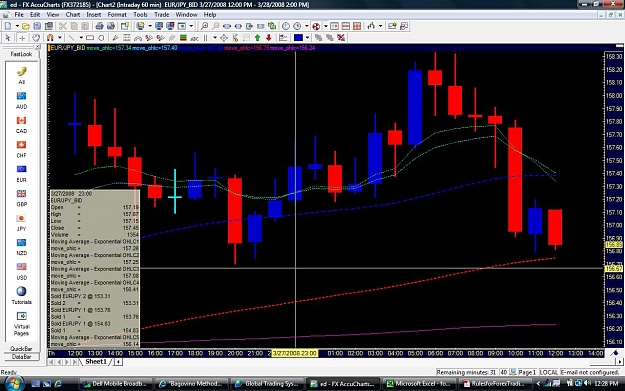Click the Zoom In magnifier icon

pos(204,26)
